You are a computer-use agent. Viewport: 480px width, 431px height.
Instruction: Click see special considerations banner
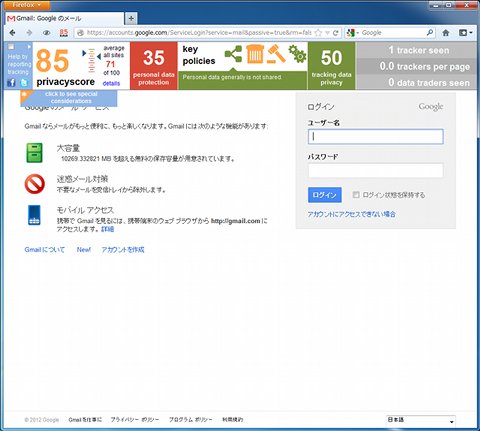[69, 97]
